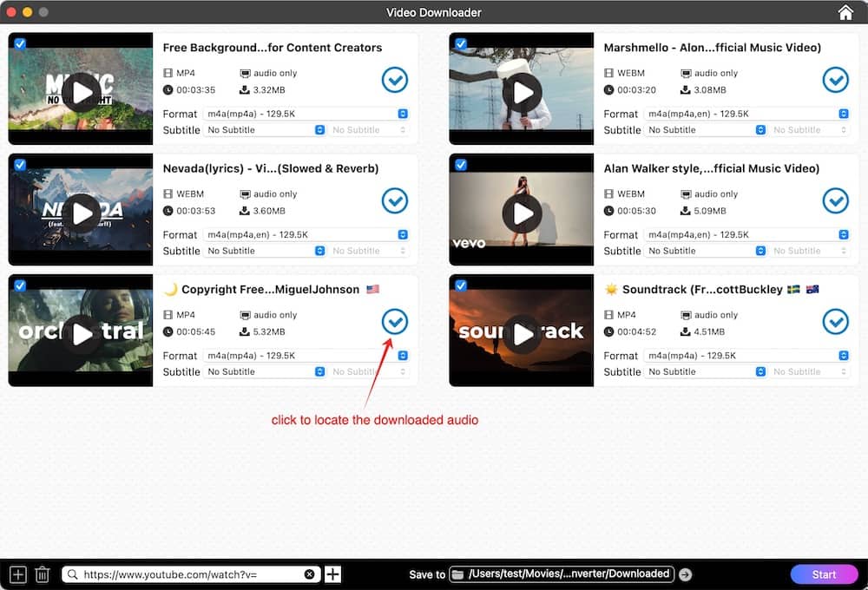Viewport: 868px width, 590px height.
Task: Click checkmark icon on the Soundtrack video card
Action: [835, 322]
